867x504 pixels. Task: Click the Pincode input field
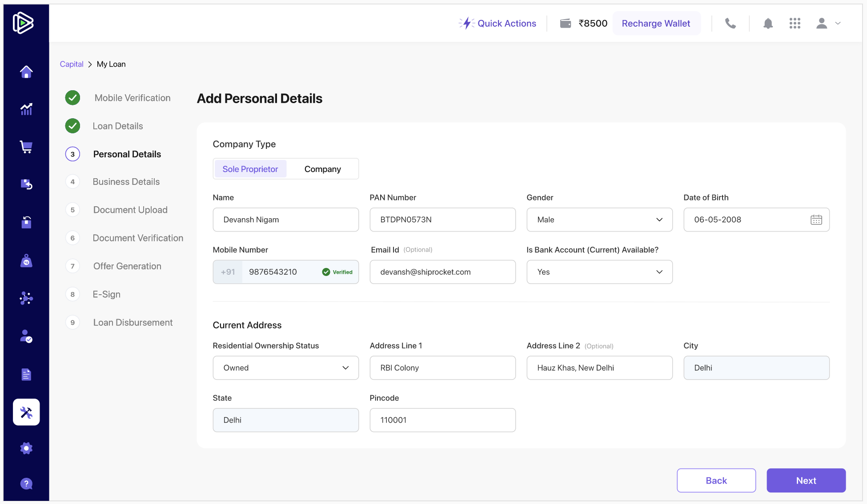(x=442, y=420)
